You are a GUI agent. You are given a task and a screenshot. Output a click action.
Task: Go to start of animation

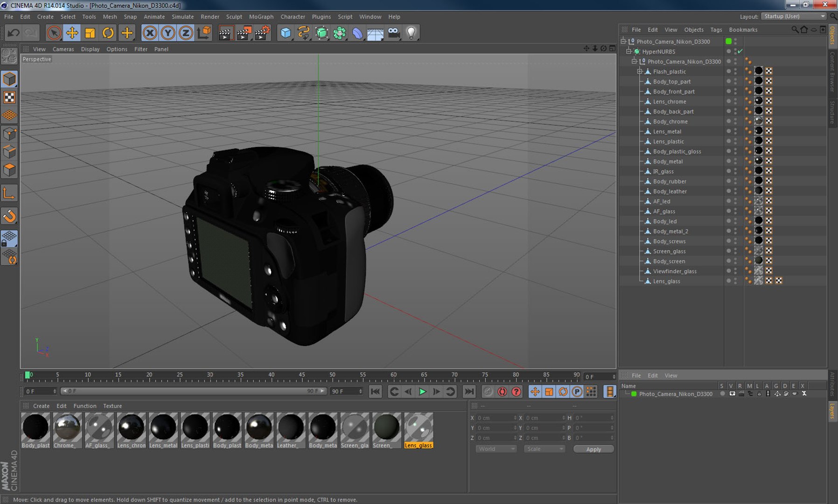point(375,392)
